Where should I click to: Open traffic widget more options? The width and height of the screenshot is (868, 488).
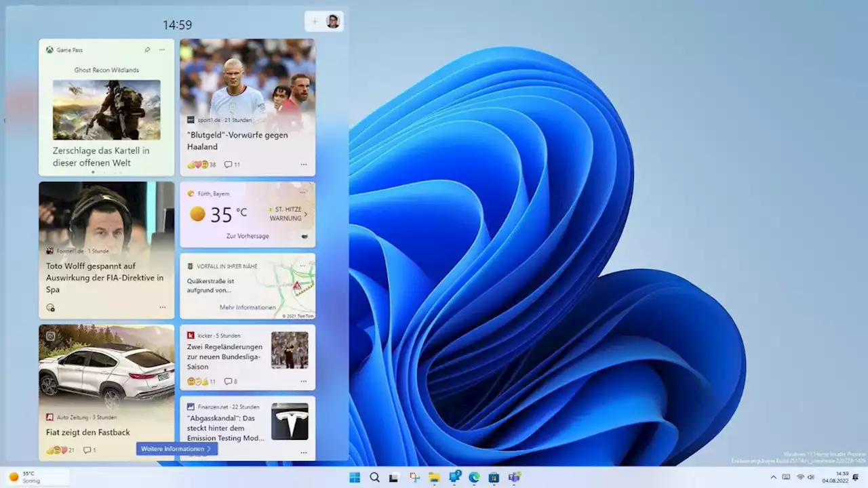pos(302,266)
